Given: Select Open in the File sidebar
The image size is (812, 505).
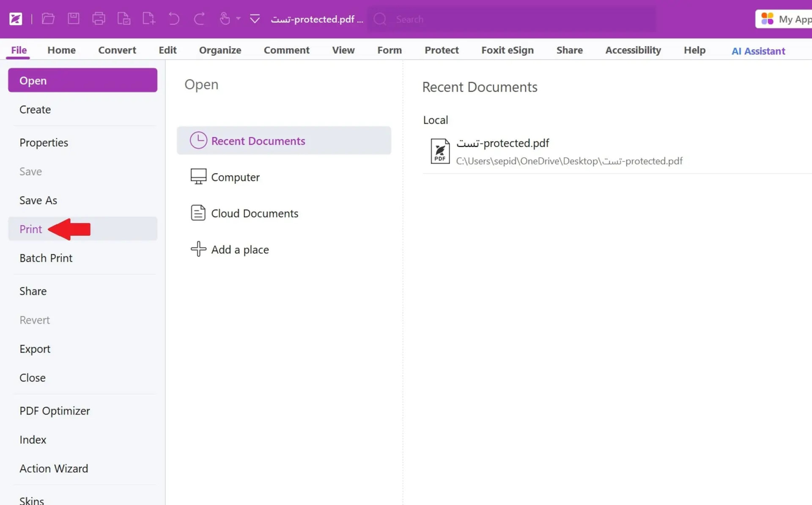Looking at the screenshot, I should 82,80.
